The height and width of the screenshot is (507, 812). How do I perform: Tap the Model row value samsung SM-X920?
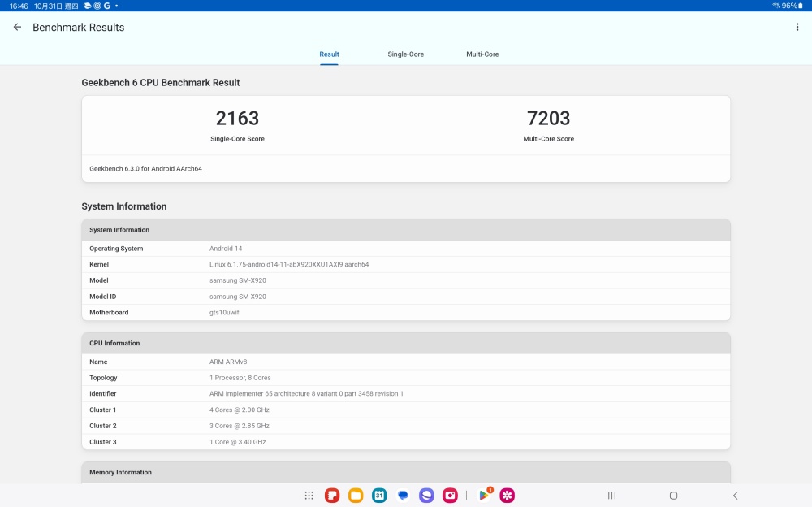click(x=238, y=280)
